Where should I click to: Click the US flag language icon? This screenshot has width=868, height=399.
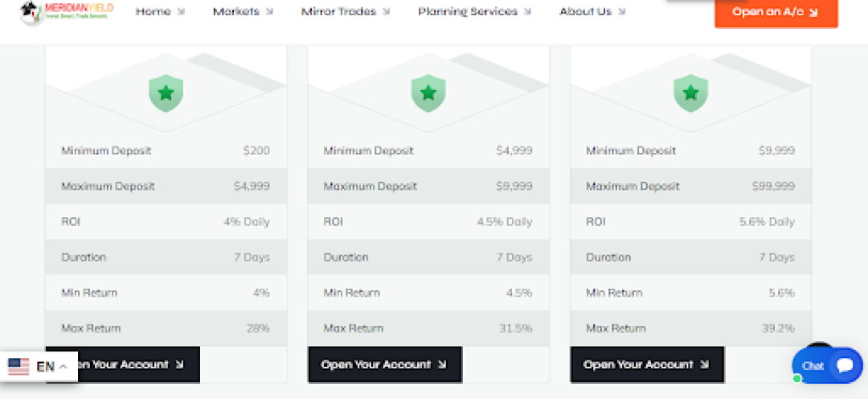pos(18,366)
